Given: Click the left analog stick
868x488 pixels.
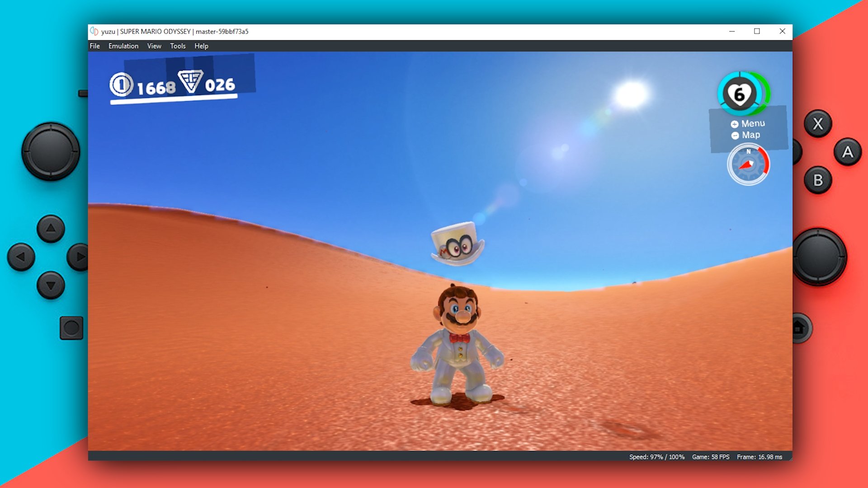Looking at the screenshot, I should pos(51,151).
